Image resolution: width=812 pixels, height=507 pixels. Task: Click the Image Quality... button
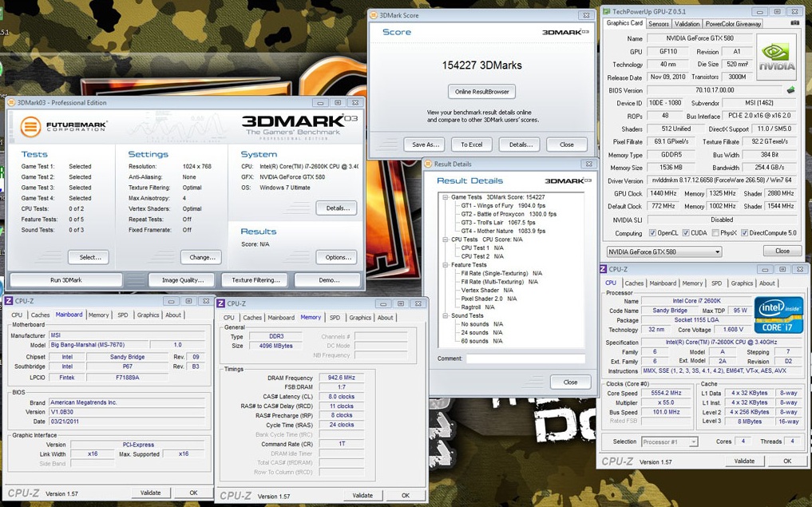click(182, 280)
